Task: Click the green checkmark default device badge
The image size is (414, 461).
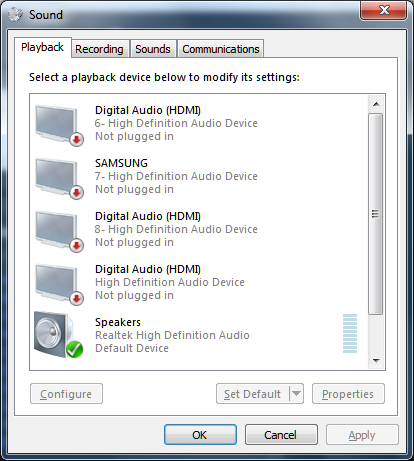Action: tap(74, 349)
